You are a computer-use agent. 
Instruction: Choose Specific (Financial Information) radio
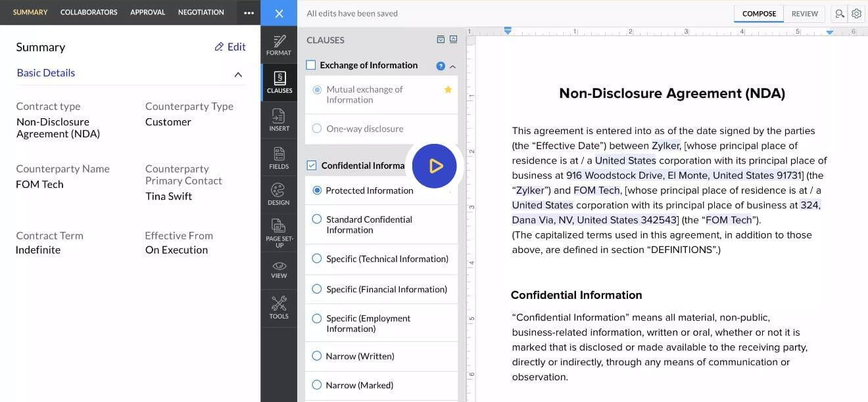click(x=317, y=289)
